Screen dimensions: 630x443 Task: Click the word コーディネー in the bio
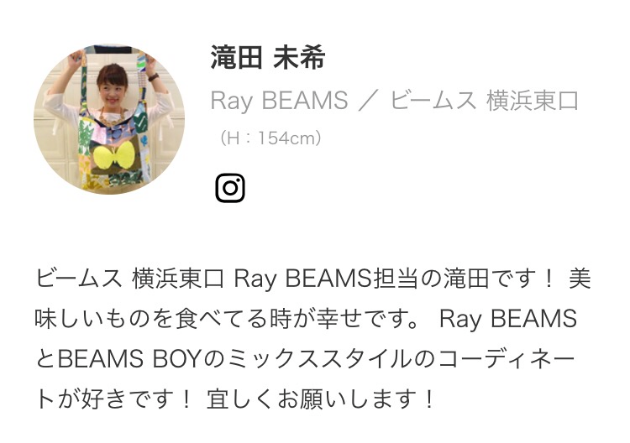point(507,359)
